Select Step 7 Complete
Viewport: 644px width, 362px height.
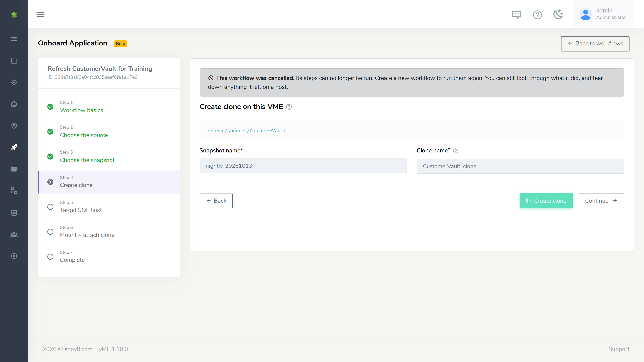(109, 257)
